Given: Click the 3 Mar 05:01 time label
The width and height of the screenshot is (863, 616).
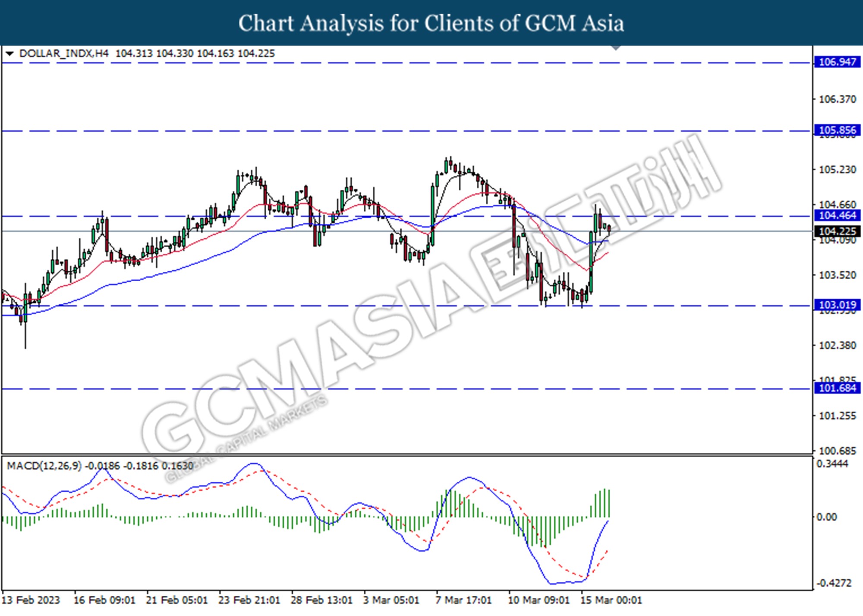Looking at the screenshot, I should pyautogui.click(x=391, y=600).
